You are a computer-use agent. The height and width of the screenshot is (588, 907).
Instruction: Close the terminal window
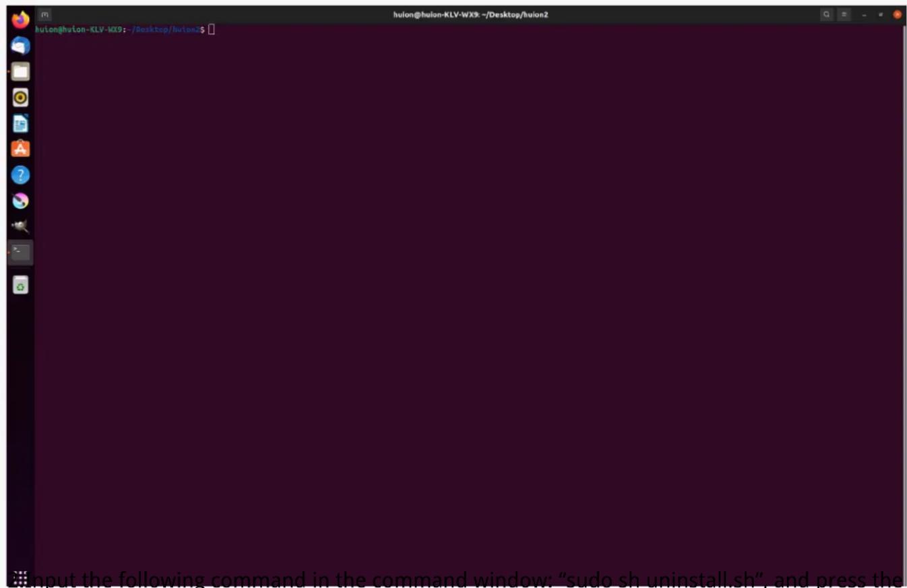point(897,15)
